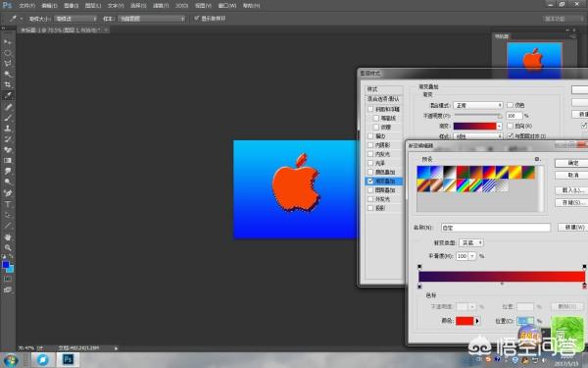This screenshot has height=368, width=588.
Task: Open sample source dropdown in options bar
Action: 152,19
